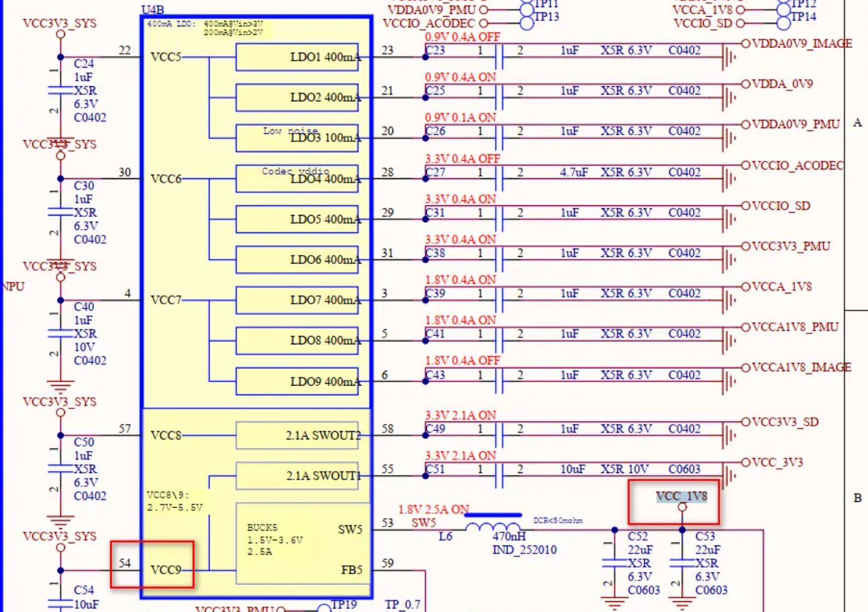Click the FB5 pin label
Screen dimensions: 868x612
tap(351, 570)
